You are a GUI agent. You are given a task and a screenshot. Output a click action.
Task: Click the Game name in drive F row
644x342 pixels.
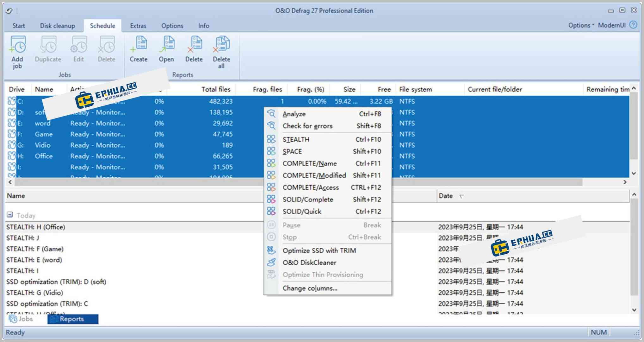(44, 134)
